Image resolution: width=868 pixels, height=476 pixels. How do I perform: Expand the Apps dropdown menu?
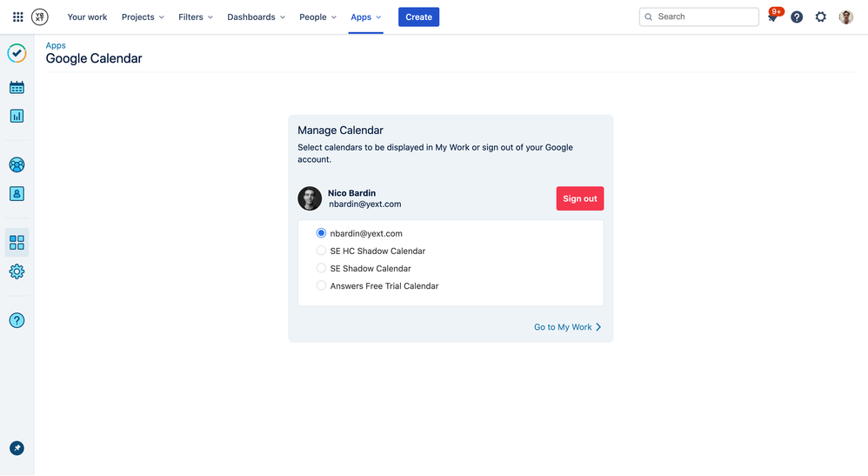coord(366,17)
